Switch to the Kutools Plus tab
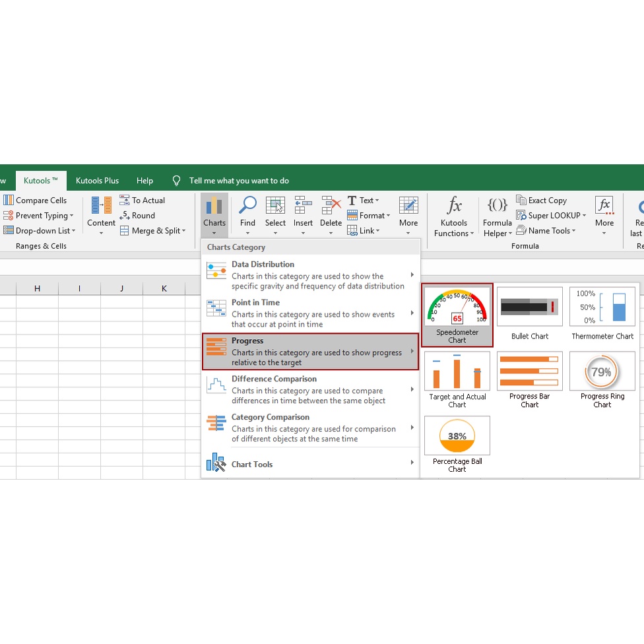This screenshot has width=644, height=644. coord(97,181)
